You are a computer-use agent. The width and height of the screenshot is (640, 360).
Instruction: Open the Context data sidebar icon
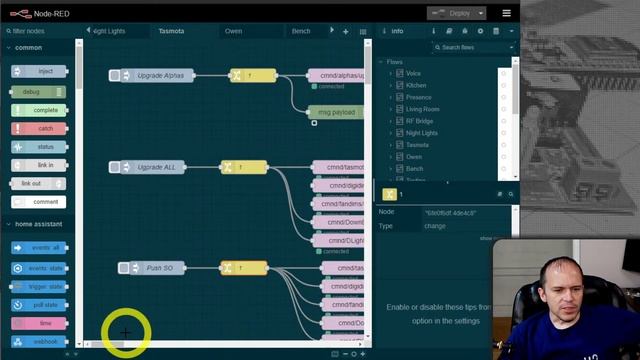496,31
